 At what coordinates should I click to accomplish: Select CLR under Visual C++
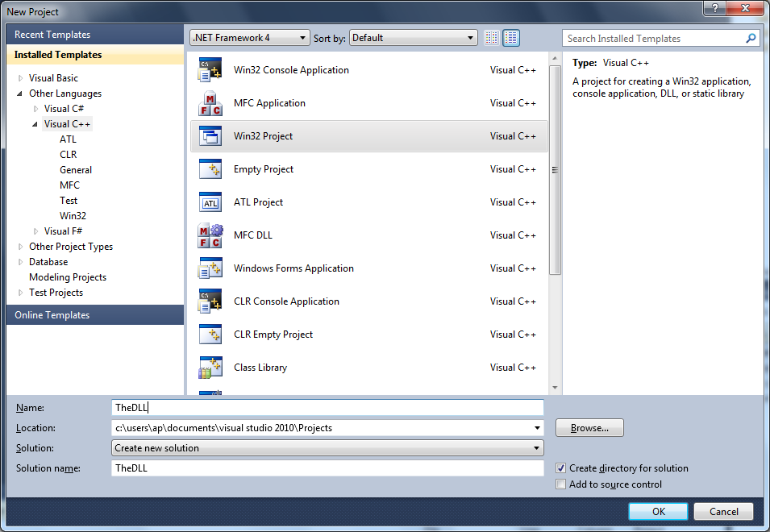[69, 155]
